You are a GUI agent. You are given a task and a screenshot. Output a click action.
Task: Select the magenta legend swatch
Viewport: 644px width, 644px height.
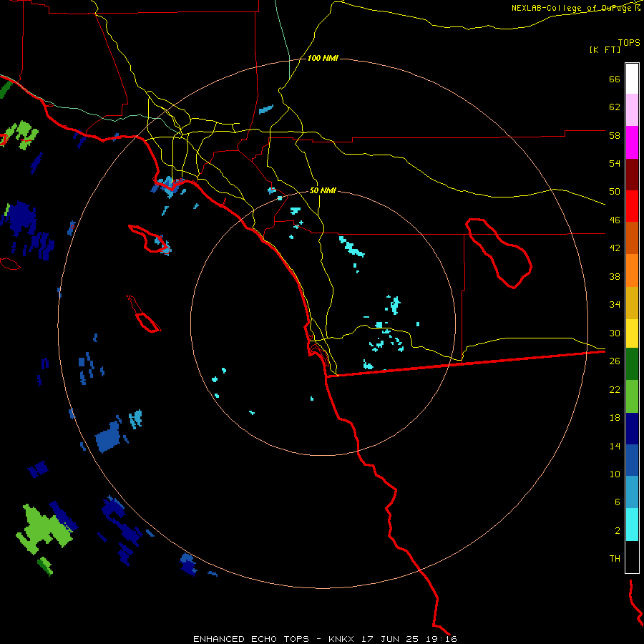(x=632, y=142)
